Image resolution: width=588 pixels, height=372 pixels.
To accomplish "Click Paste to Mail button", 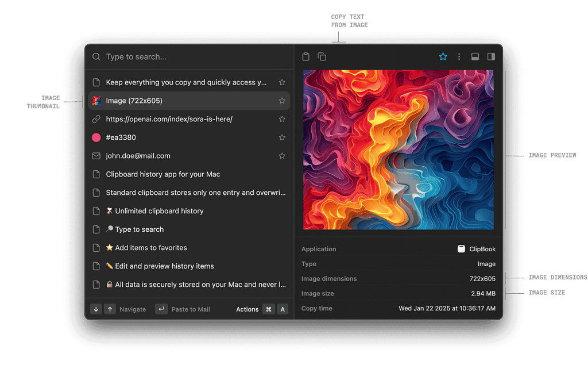I will (184, 309).
